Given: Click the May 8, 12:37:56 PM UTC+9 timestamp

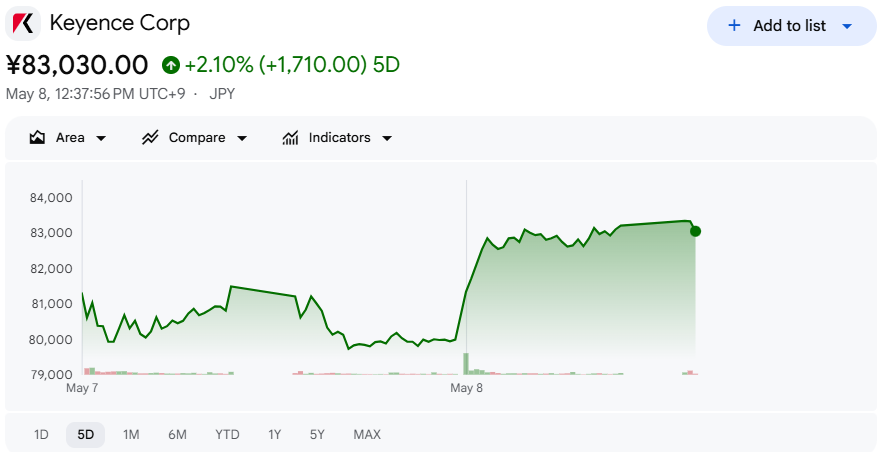Looking at the screenshot, I should [x=96, y=94].
